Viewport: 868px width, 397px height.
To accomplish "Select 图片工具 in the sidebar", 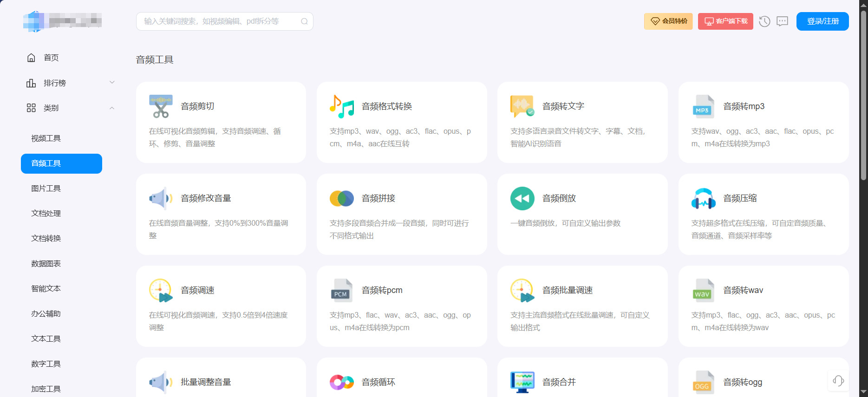I will (x=46, y=189).
